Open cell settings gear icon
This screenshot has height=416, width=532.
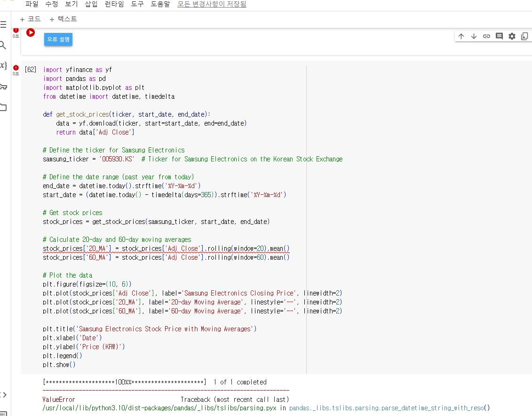(x=512, y=36)
